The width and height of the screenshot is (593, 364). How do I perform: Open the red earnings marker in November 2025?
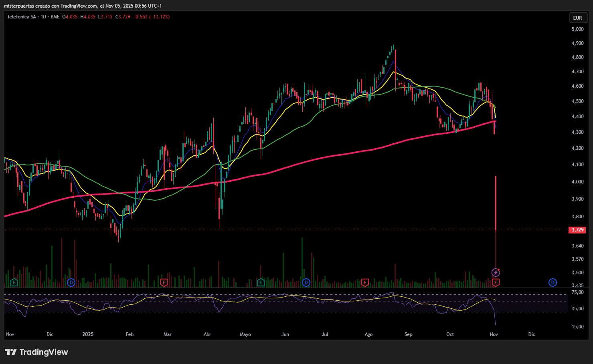click(x=496, y=283)
